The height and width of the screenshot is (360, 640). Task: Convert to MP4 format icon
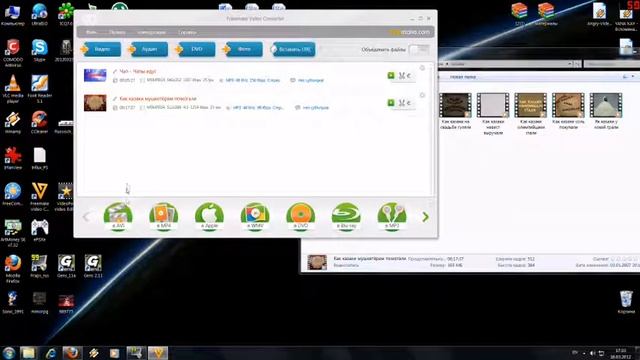coord(164,217)
